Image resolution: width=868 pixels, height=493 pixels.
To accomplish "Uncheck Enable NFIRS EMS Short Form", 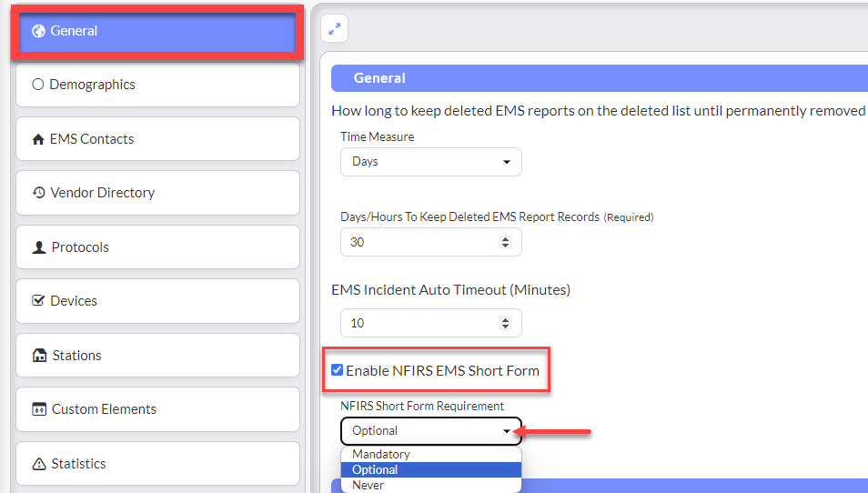I will click(337, 369).
